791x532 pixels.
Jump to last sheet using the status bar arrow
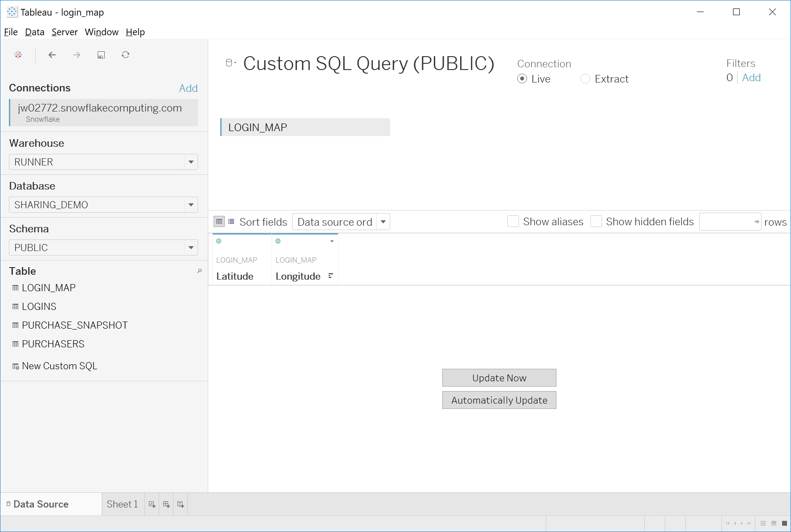[749, 524]
